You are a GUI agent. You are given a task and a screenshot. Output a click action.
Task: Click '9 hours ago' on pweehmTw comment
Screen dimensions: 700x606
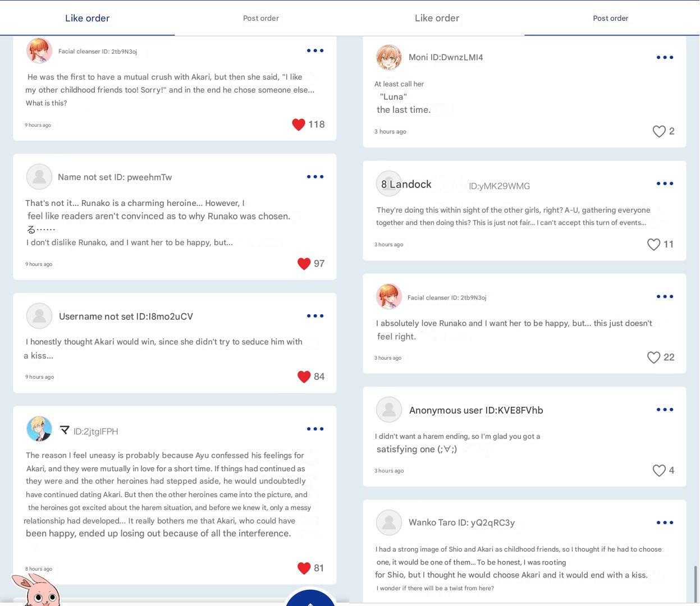[39, 264]
